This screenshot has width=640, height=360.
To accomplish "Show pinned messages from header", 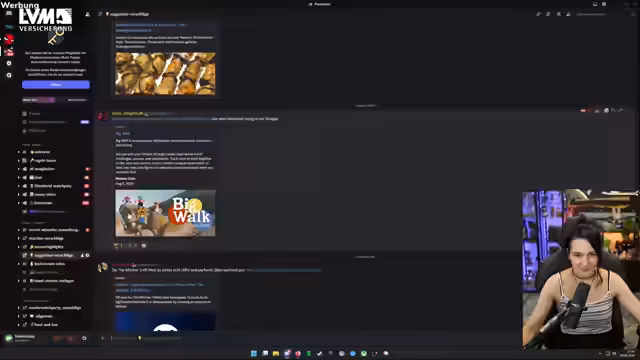I will [x=558, y=14].
